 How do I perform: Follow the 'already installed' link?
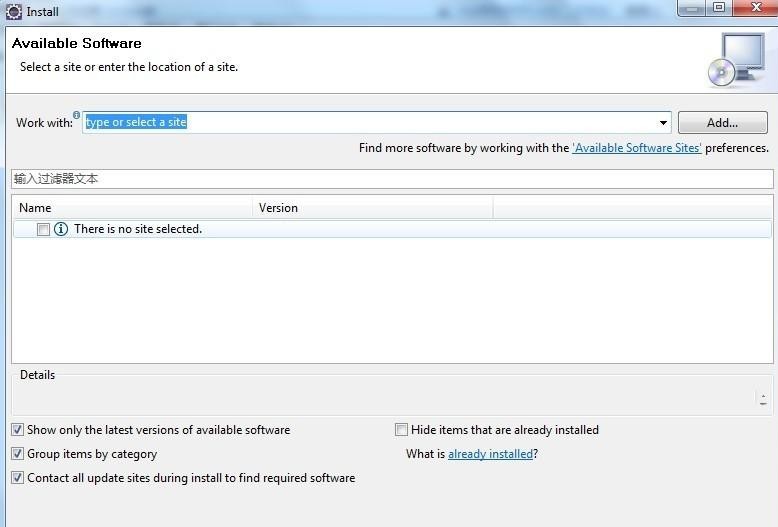[490, 454]
